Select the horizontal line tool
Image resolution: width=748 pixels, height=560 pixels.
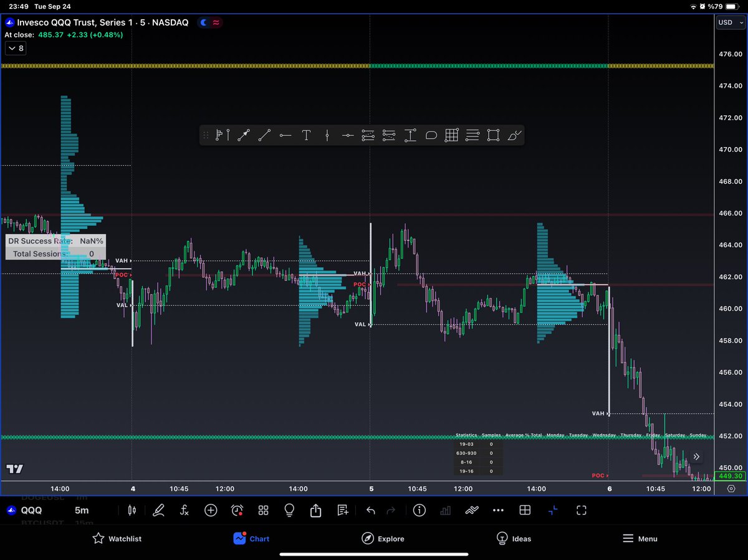pos(348,135)
